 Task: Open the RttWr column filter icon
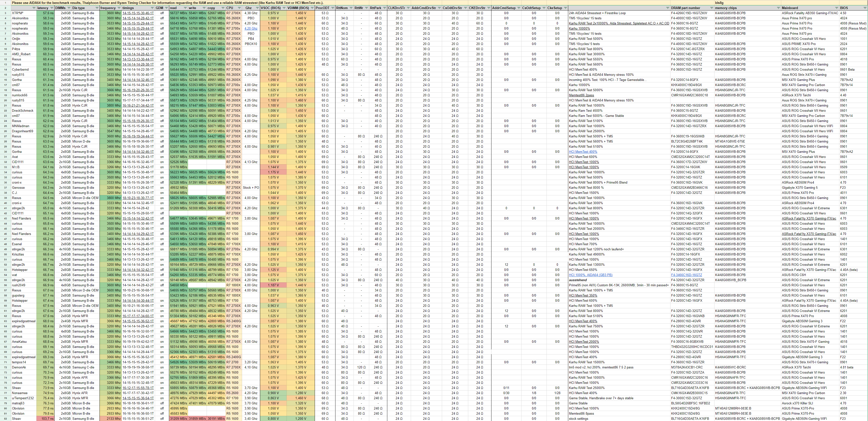click(x=366, y=8)
